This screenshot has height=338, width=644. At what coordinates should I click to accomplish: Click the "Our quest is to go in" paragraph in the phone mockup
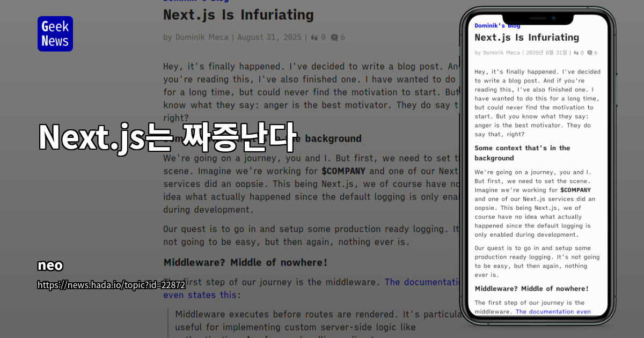pyautogui.click(x=537, y=261)
